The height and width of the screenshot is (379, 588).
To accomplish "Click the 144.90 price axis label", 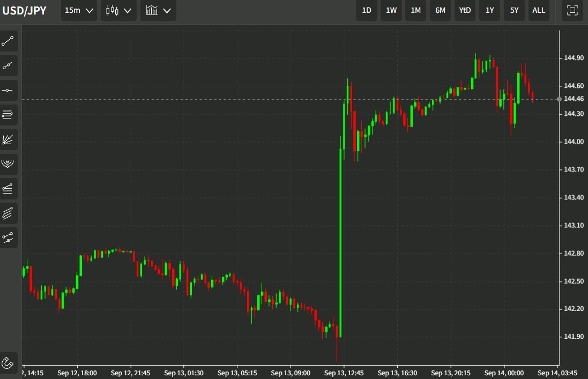I will (574, 58).
